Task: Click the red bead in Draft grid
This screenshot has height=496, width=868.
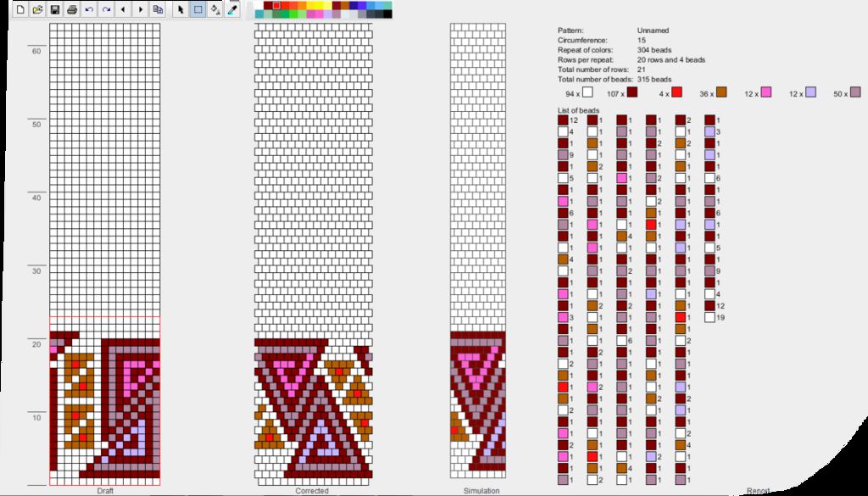Action: tap(75, 364)
